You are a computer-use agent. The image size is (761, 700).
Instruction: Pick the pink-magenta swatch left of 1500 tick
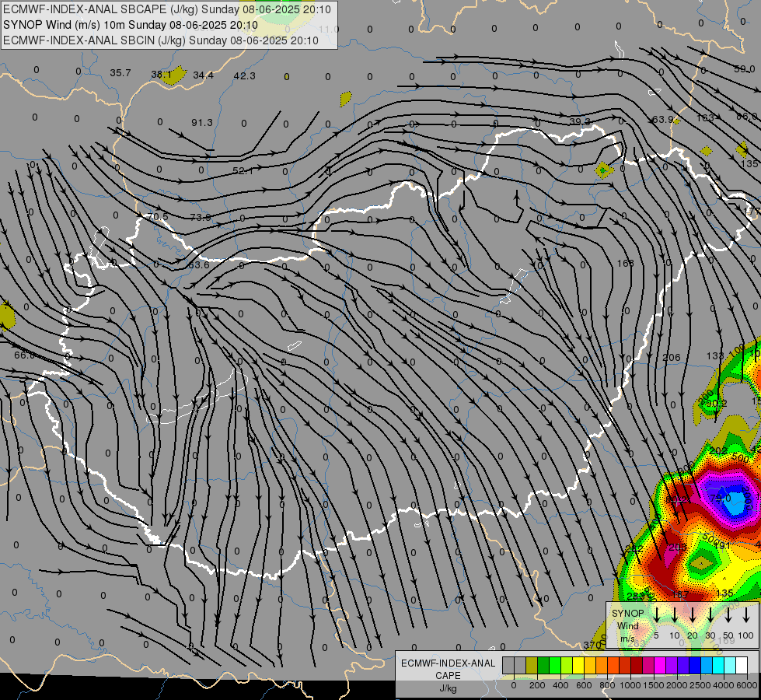click(x=648, y=665)
